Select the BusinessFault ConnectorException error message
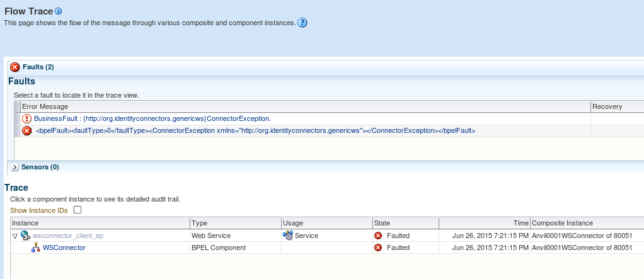Image resolution: width=644 pixels, height=279 pixels. pos(152,118)
